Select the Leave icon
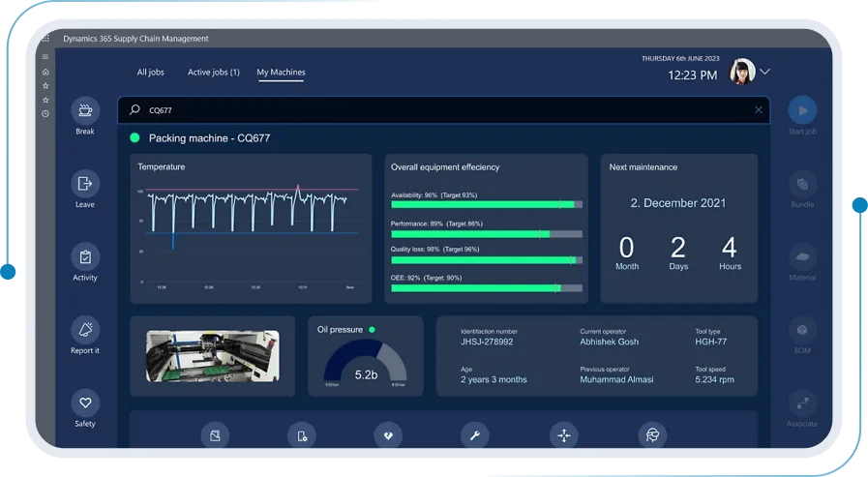The image size is (868, 477). 85,183
